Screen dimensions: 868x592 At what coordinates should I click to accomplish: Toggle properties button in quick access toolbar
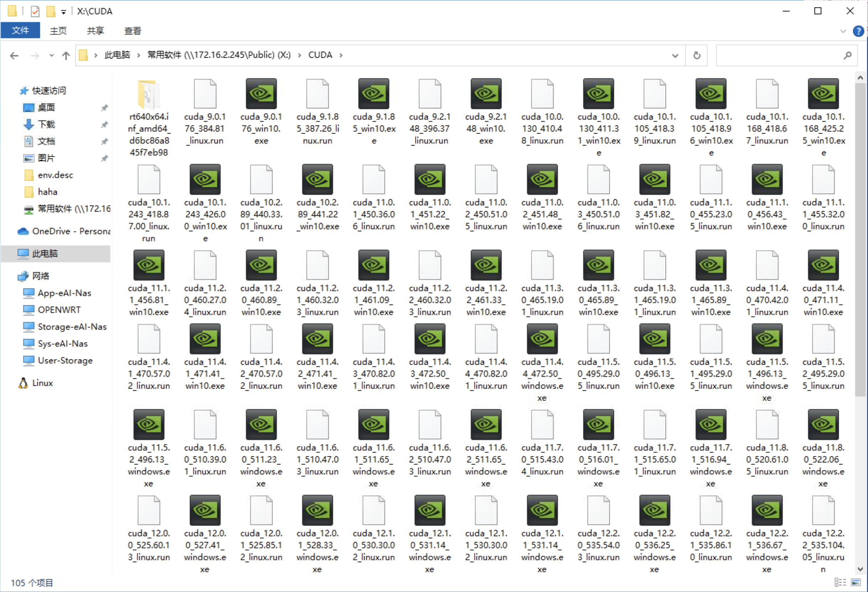[35, 11]
